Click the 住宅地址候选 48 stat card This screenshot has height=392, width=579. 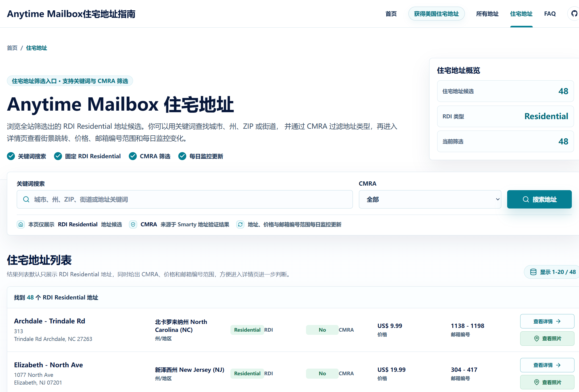point(505,91)
